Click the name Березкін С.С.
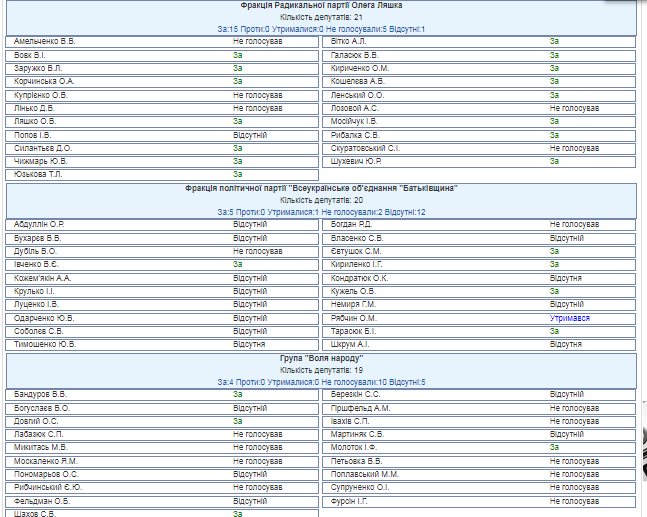Image resolution: width=647 pixels, height=517 pixels. (x=355, y=394)
